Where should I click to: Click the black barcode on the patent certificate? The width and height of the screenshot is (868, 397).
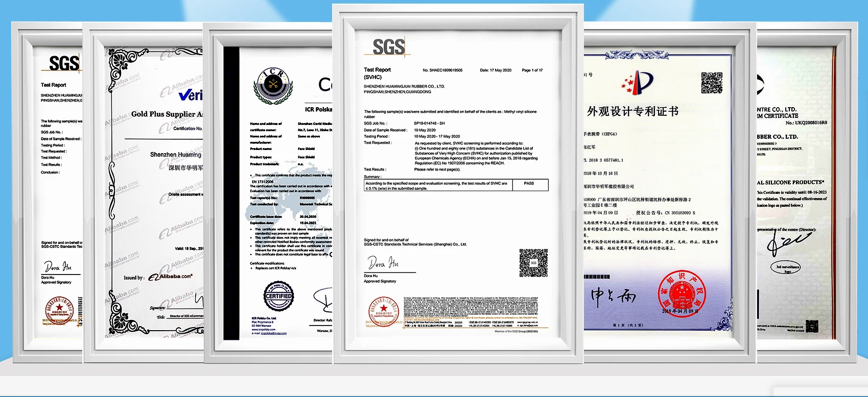tap(597, 277)
